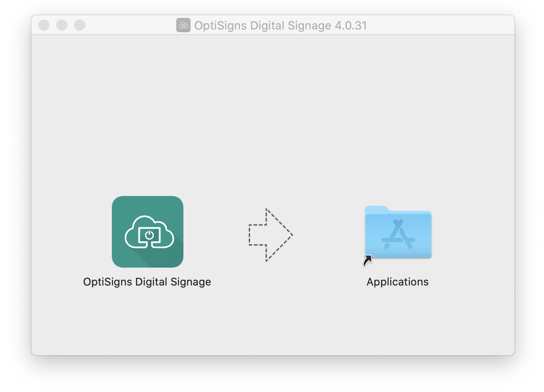Click the badge area of the Applications folder
Screen dimensions: 544x392
tap(368, 260)
